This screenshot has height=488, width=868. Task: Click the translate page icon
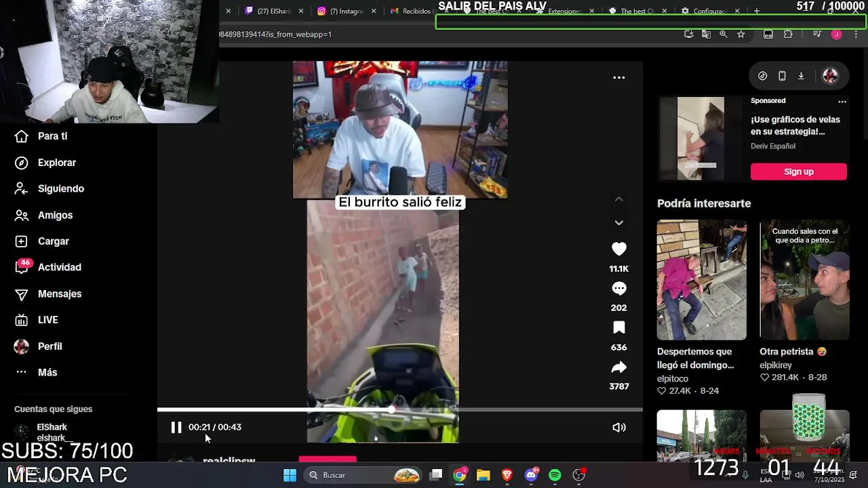pos(706,34)
